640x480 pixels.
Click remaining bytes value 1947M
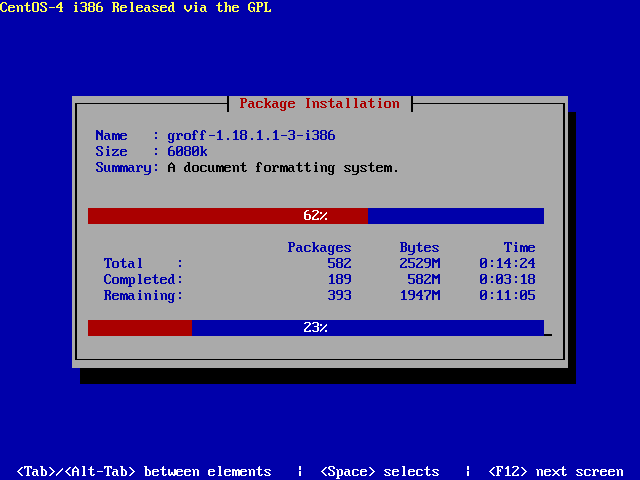pyautogui.click(x=420, y=295)
